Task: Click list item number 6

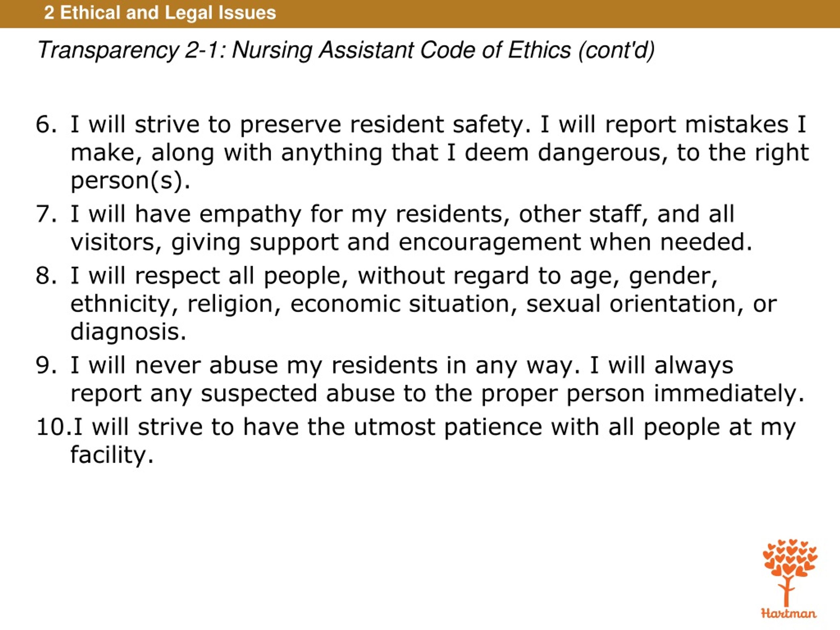Action: (x=422, y=152)
